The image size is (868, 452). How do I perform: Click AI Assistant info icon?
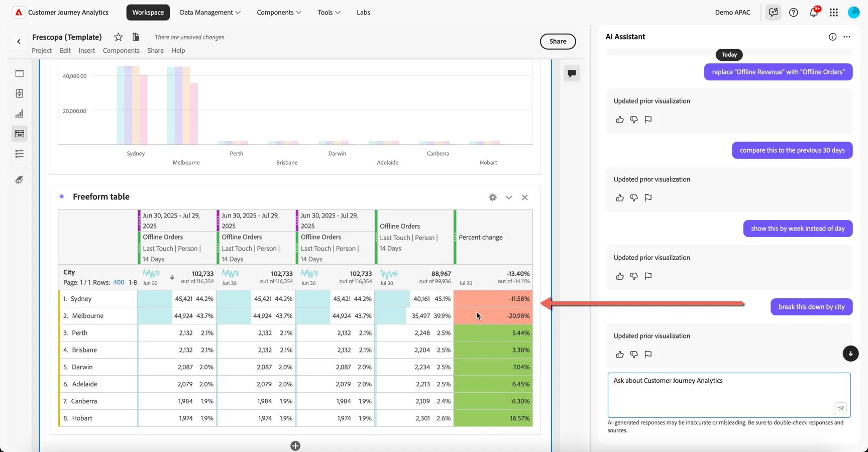(833, 37)
